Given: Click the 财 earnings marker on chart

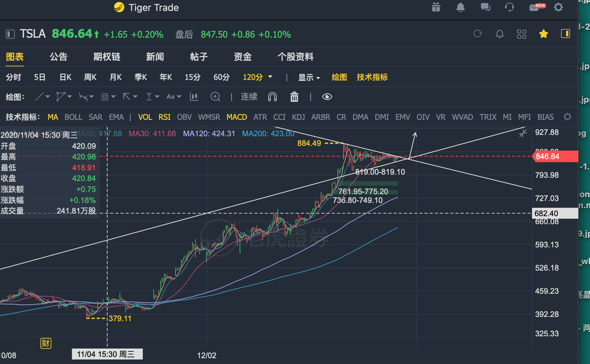Looking at the screenshot, I should [46, 343].
